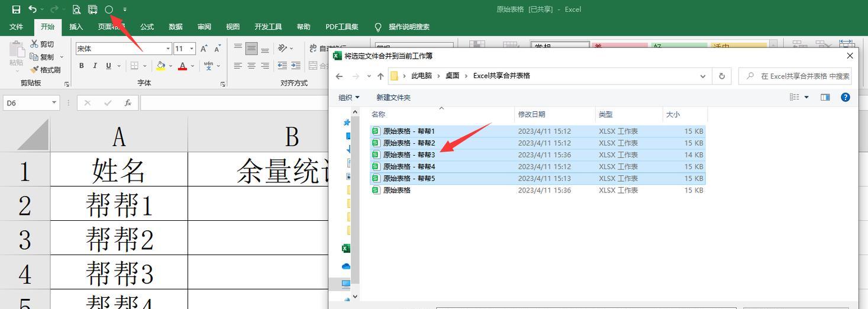Viewport: 868px width, 309px height.
Task: Switch to the 数据 (Data) tab
Action: (x=176, y=27)
